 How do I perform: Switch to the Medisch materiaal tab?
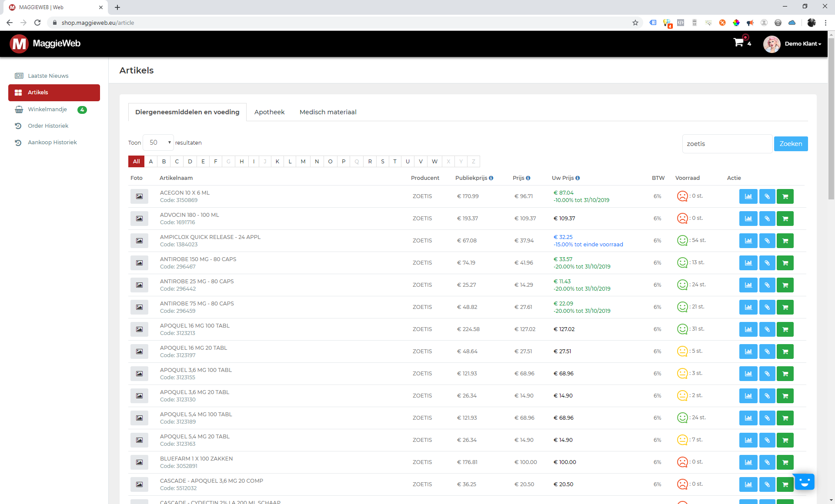pyautogui.click(x=328, y=112)
